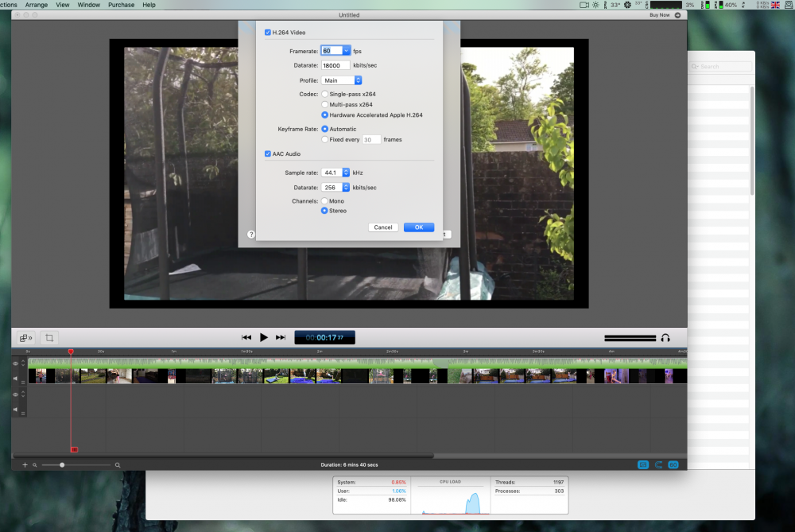
Task: Mute the first track's speaker icon
Action: 15,379
